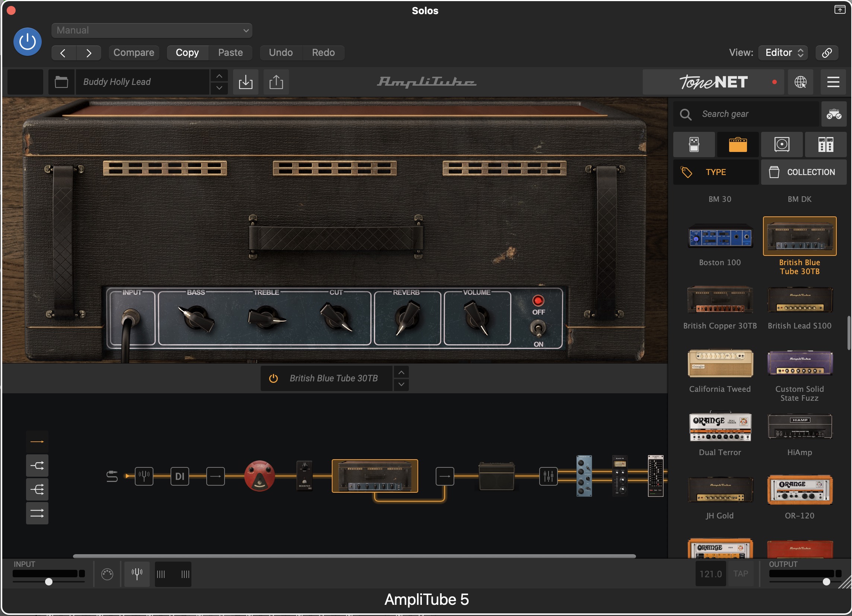
Task: Switch to the COLLECTION filter tab
Action: 804,172
